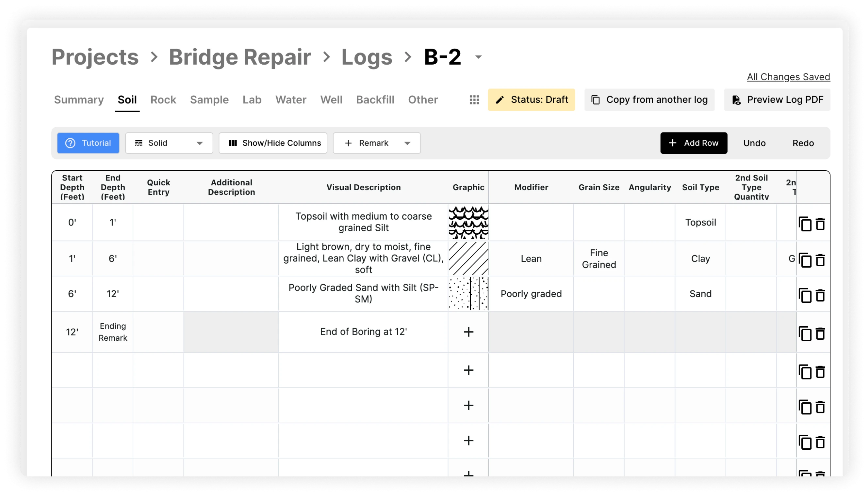The image size is (868, 496).
Task: Open the Tutorial help button
Action: point(88,143)
